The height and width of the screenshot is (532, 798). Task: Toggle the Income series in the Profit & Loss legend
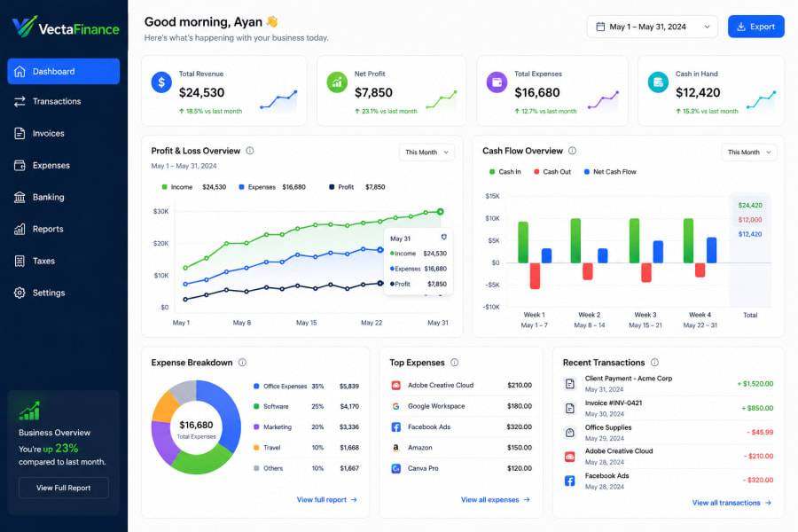[x=193, y=187]
